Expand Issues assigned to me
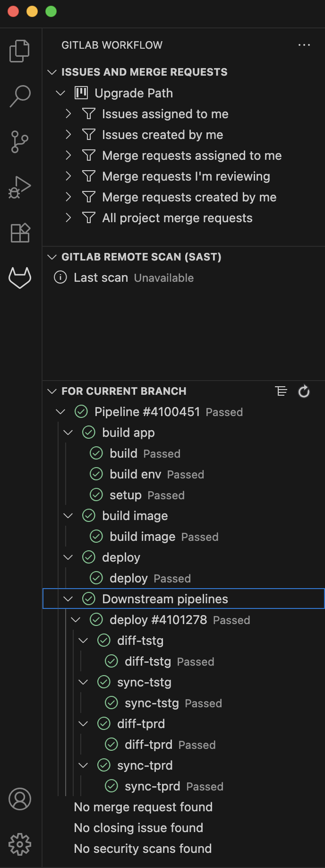This screenshot has width=325, height=868. click(x=68, y=113)
